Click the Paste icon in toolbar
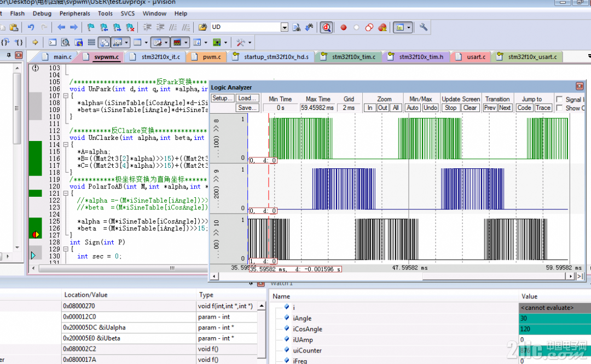 (x=14, y=27)
